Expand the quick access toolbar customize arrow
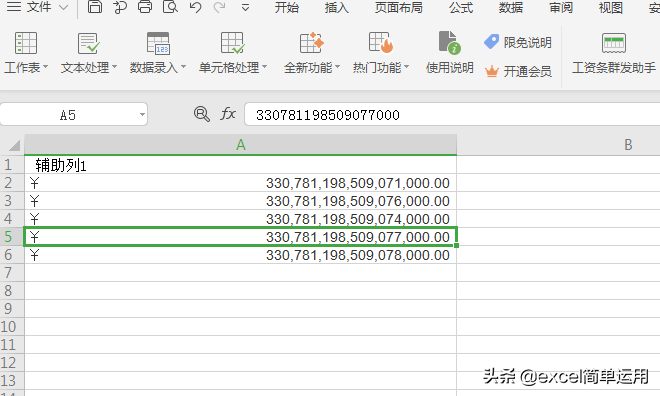This screenshot has height=396, width=660. point(245,8)
